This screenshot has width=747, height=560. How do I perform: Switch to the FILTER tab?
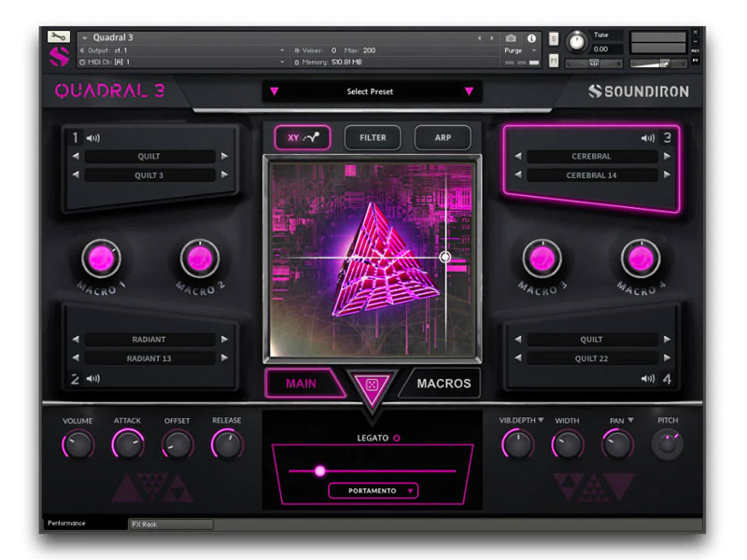[373, 137]
